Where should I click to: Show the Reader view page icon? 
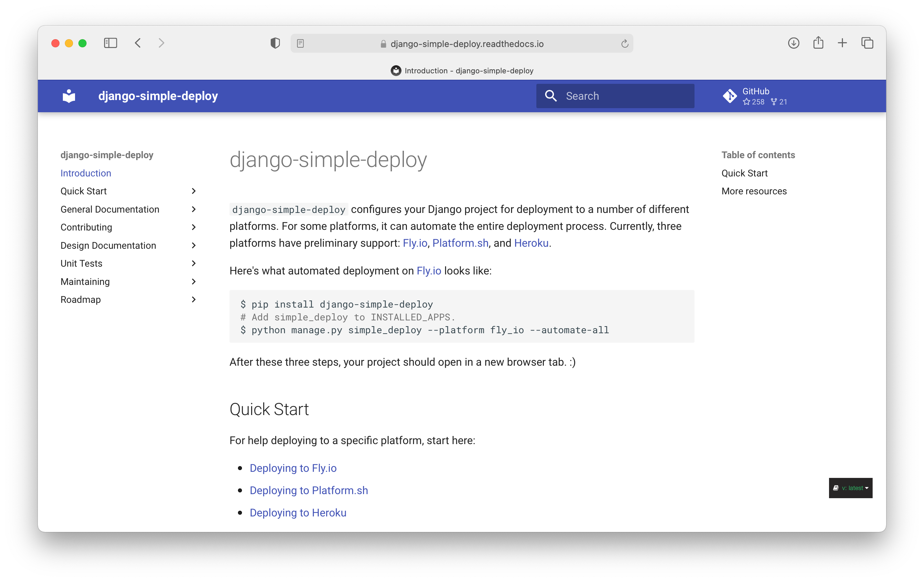click(300, 43)
